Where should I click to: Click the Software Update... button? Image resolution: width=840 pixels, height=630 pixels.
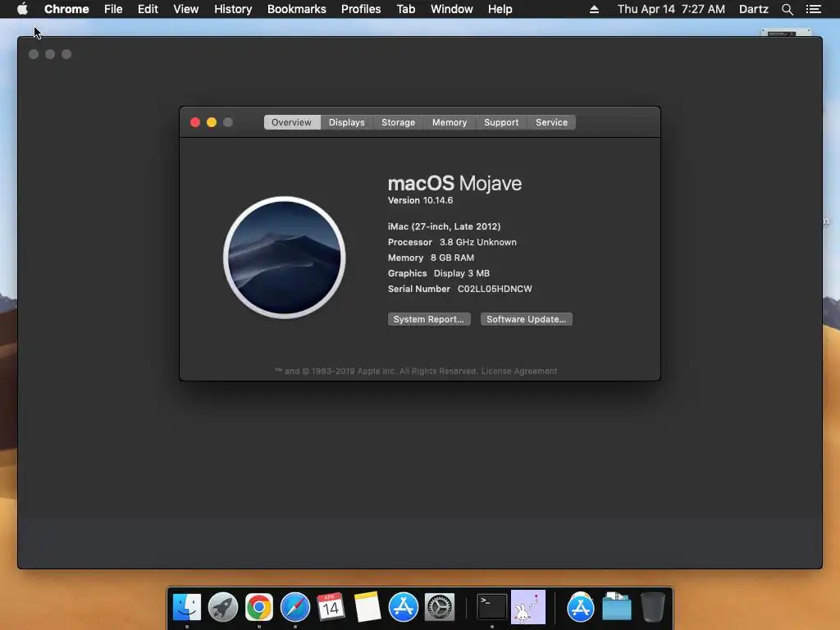pyautogui.click(x=526, y=319)
